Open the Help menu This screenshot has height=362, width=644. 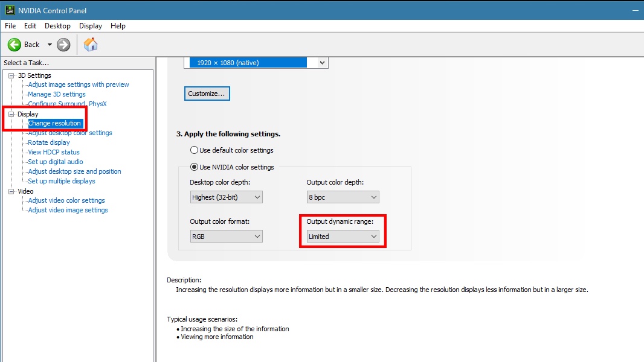tap(118, 26)
